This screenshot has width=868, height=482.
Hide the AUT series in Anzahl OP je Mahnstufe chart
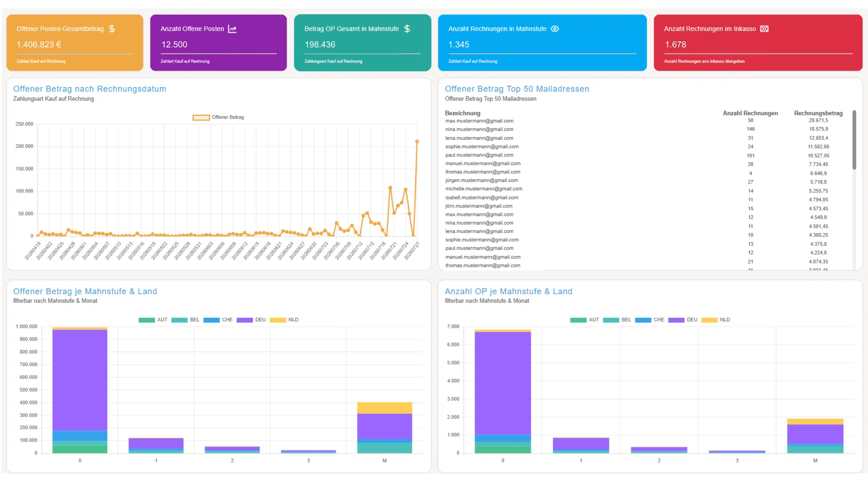(578, 320)
